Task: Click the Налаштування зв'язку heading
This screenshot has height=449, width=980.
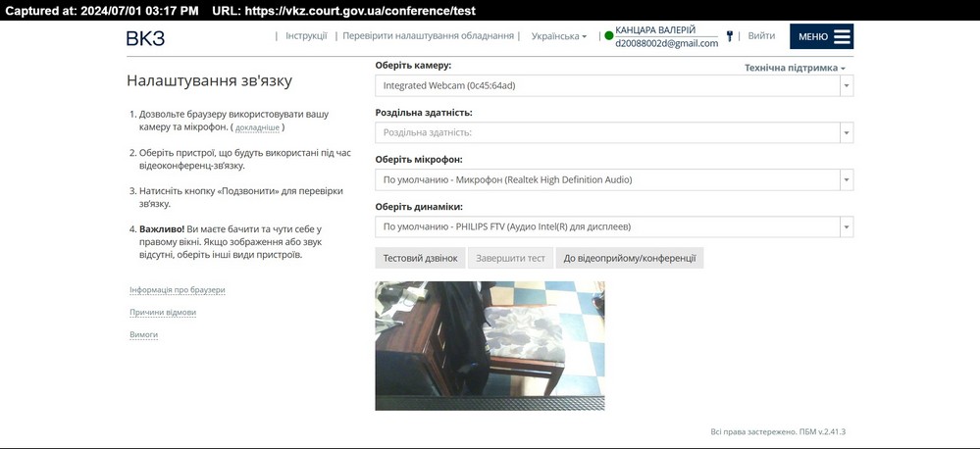Action: click(209, 80)
